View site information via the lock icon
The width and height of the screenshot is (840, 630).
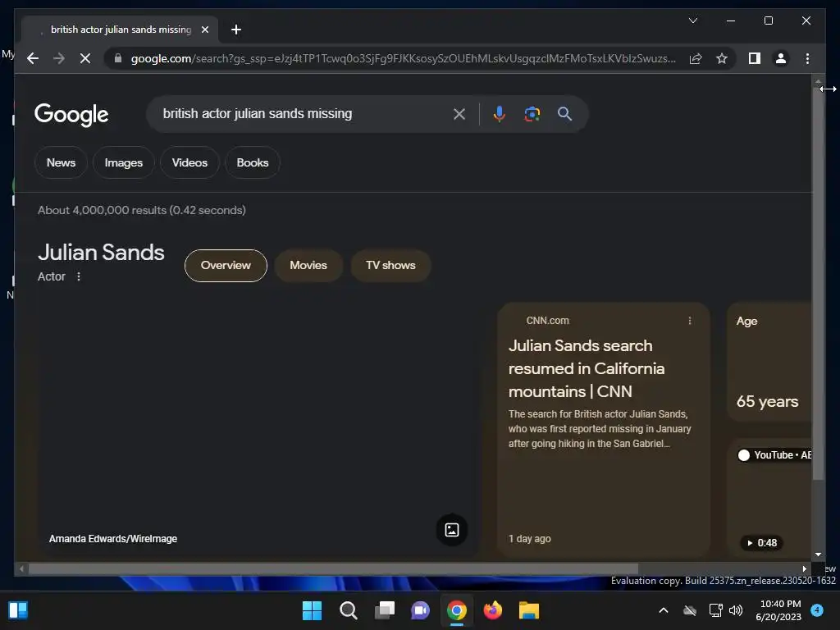click(x=118, y=58)
